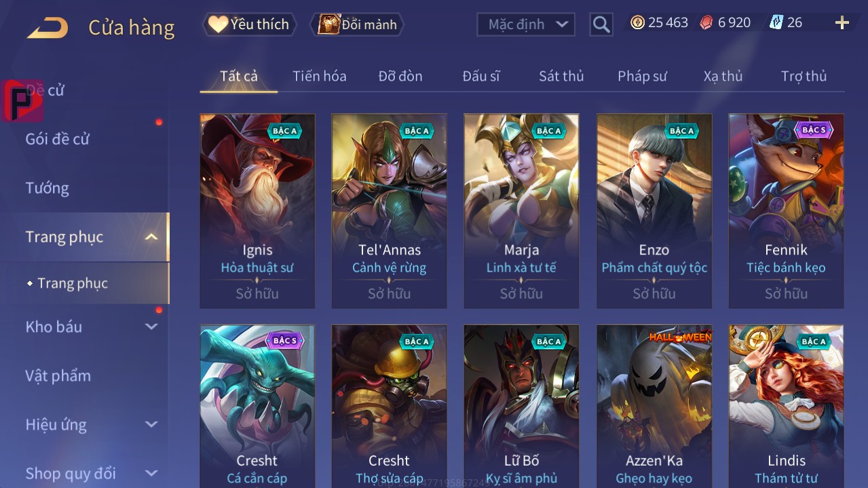Select the Fennik Tiệc bánh kẹo skin card

[x=786, y=211]
